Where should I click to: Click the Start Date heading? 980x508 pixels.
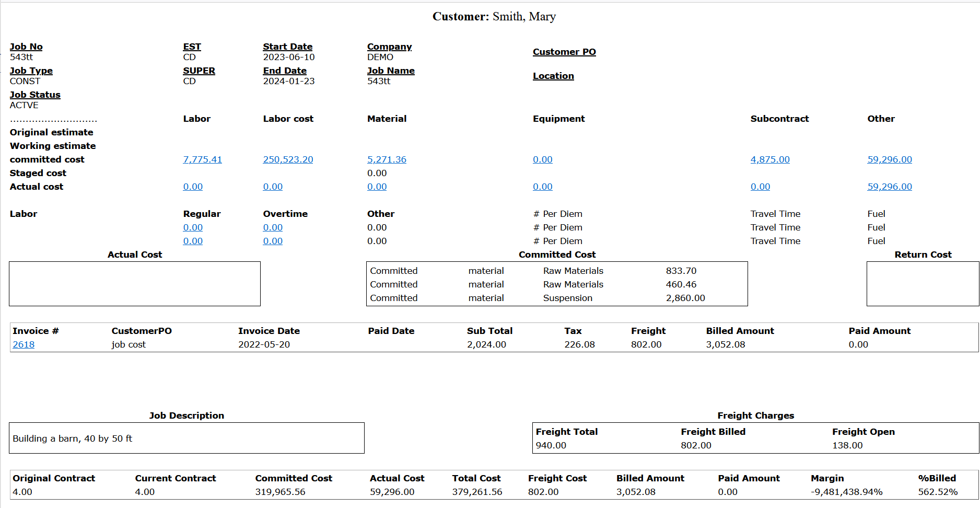[287, 47]
